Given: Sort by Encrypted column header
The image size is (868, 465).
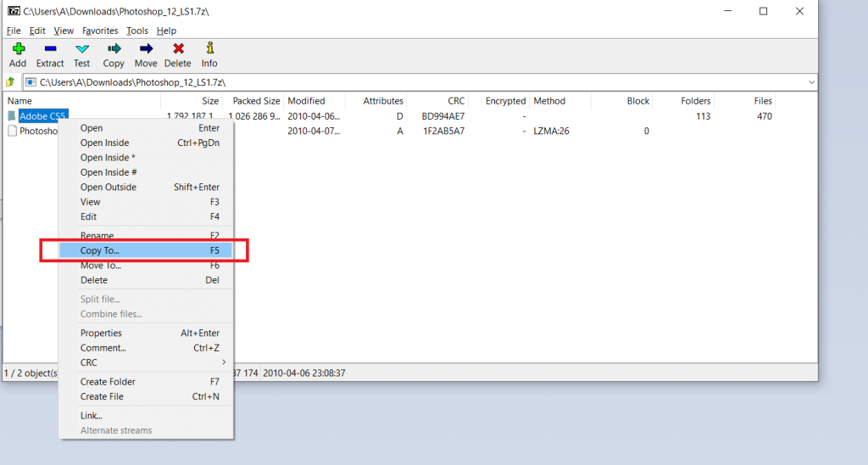Looking at the screenshot, I should point(498,101).
